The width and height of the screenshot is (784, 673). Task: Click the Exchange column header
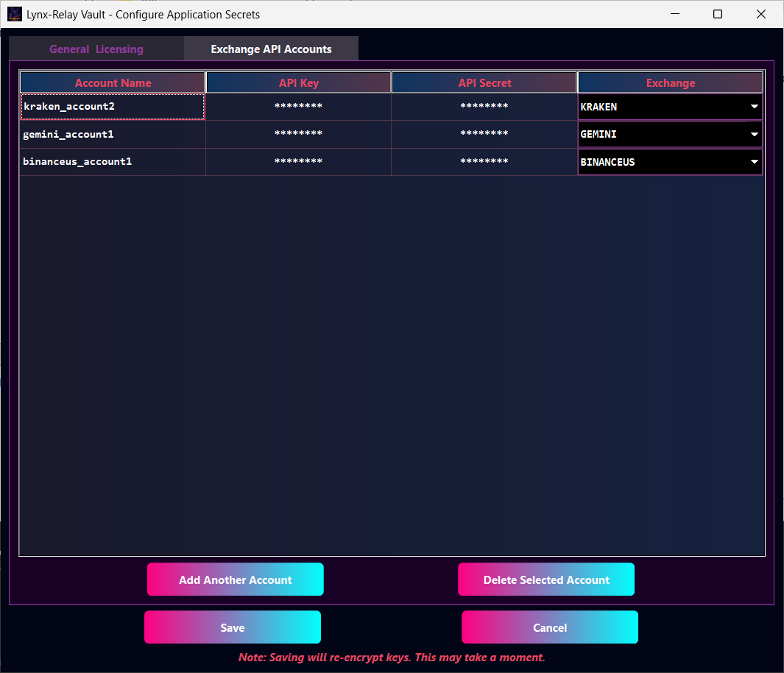click(x=670, y=82)
